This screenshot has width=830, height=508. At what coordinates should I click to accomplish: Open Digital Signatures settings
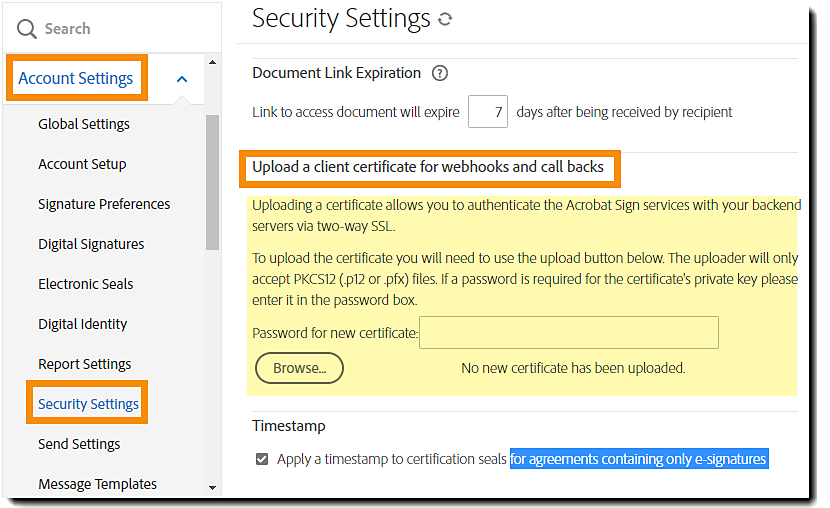coord(91,244)
